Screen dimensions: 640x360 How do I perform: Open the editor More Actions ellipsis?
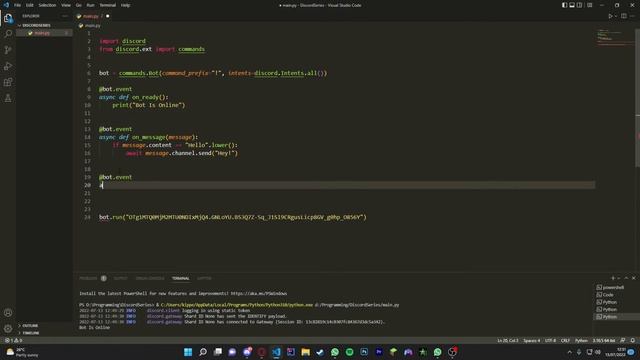632,16
